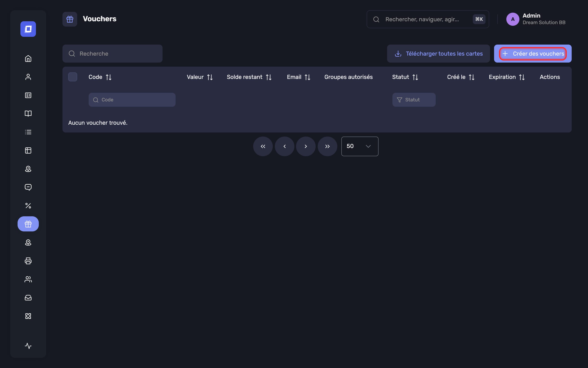
Task: Open the table layout icon in sidebar
Action: pyautogui.click(x=28, y=150)
